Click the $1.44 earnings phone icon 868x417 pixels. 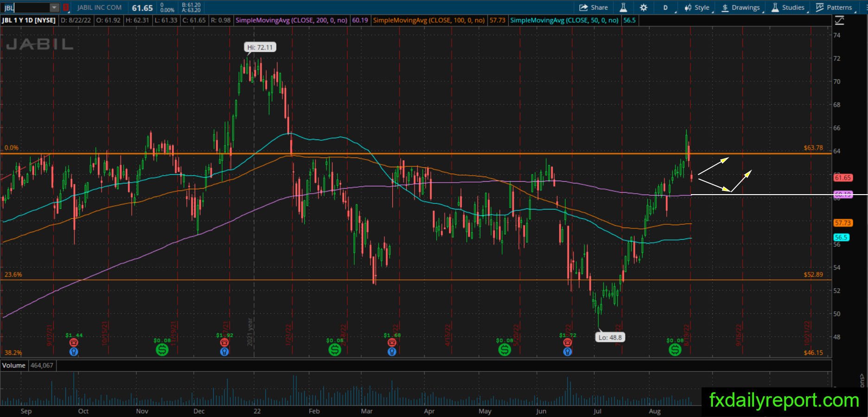73,342
